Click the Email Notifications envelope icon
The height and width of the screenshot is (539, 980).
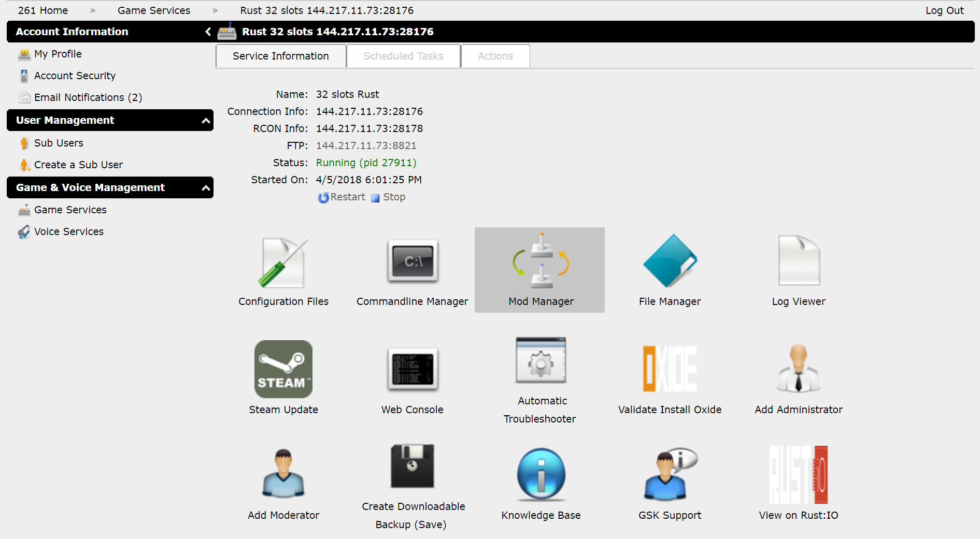coord(24,97)
